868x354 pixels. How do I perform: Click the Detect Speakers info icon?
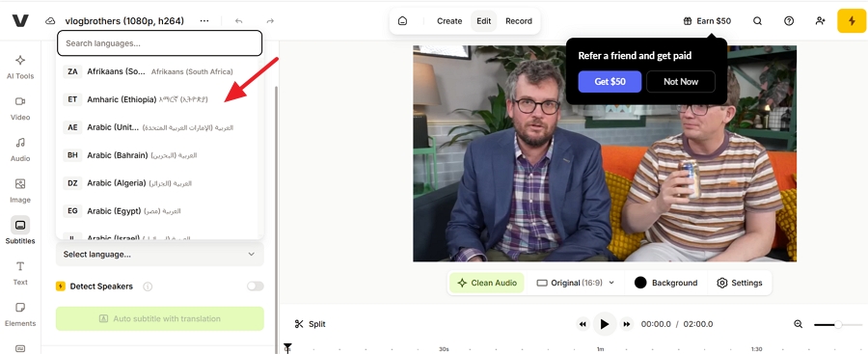coord(148,286)
